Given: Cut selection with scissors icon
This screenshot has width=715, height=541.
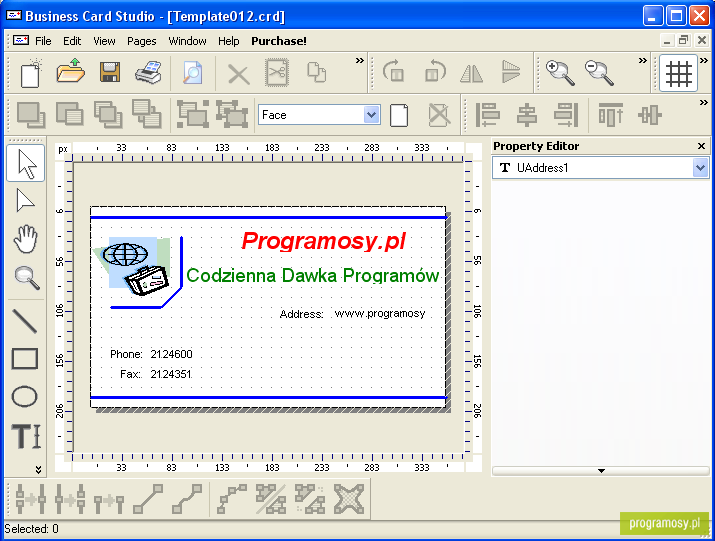Looking at the screenshot, I should [277, 73].
